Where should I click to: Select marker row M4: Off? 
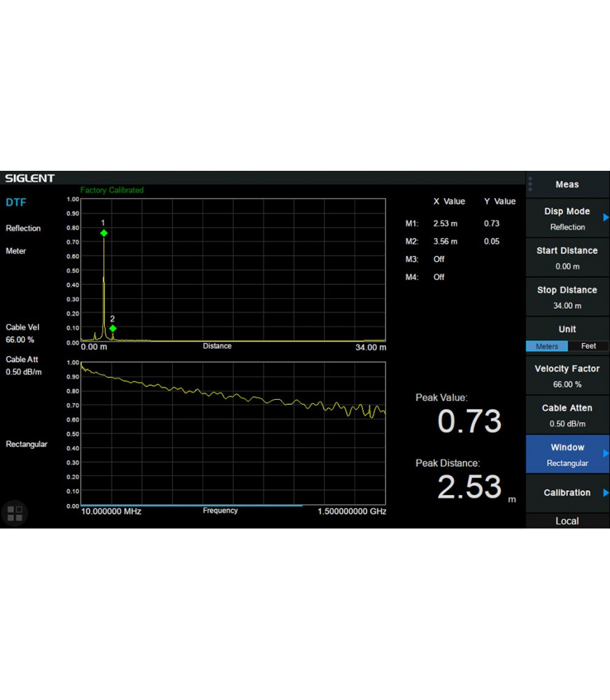pyautogui.click(x=425, y=276)
